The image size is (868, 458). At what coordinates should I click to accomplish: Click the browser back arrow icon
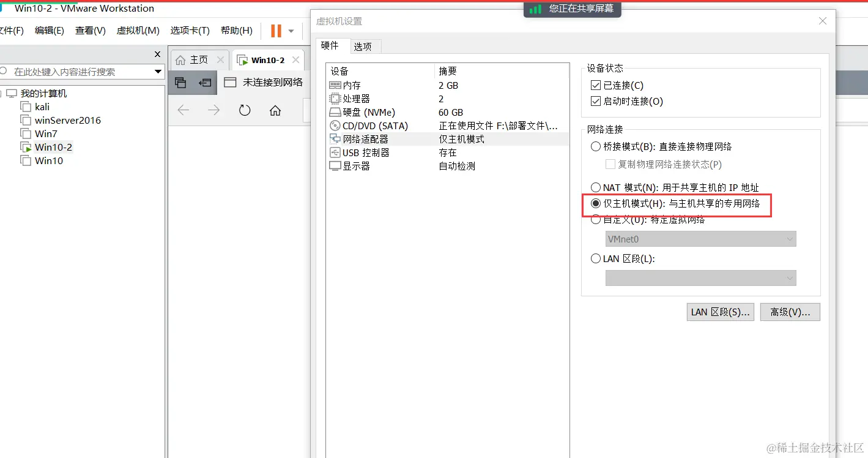coord(184,110)
